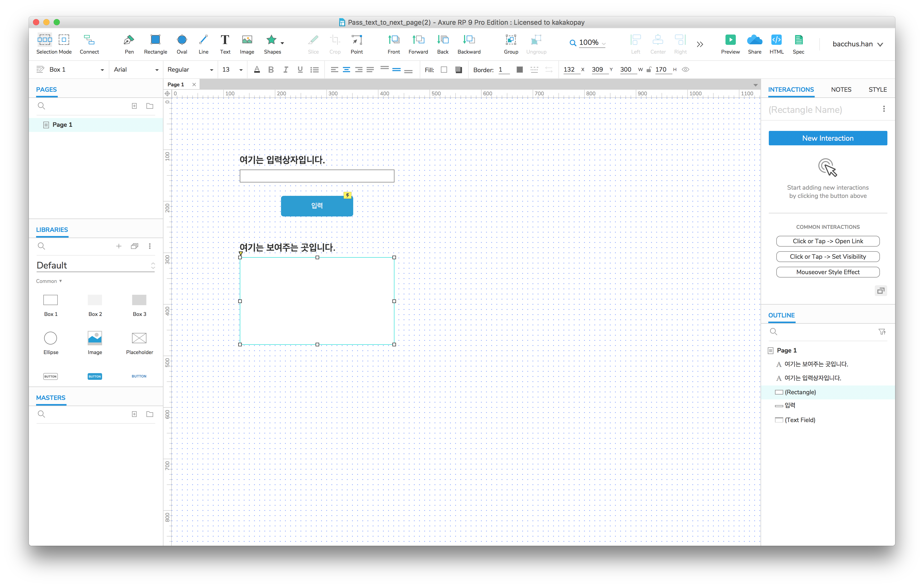The image size is (924, 587).
Task: Toggle the aspect ratio lock icon
Action: [x=648, y=70]
